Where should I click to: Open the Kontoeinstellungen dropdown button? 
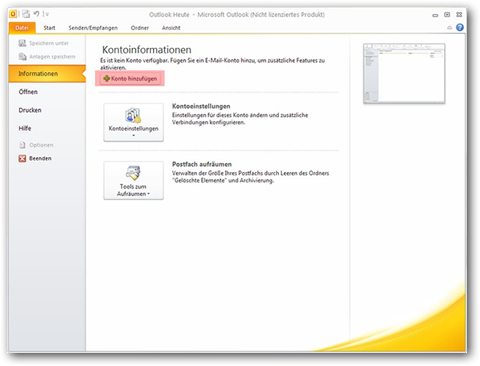point(133,122)
